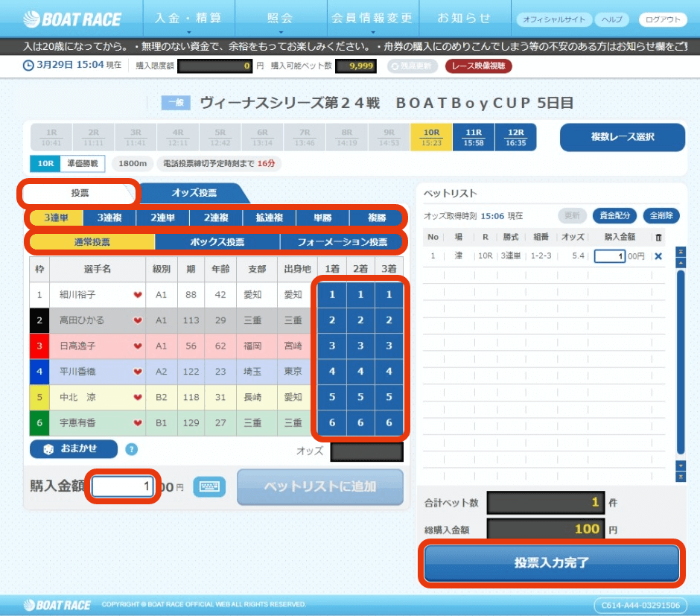Expand the 会員情報変更 menu

(x=373, y=19)
